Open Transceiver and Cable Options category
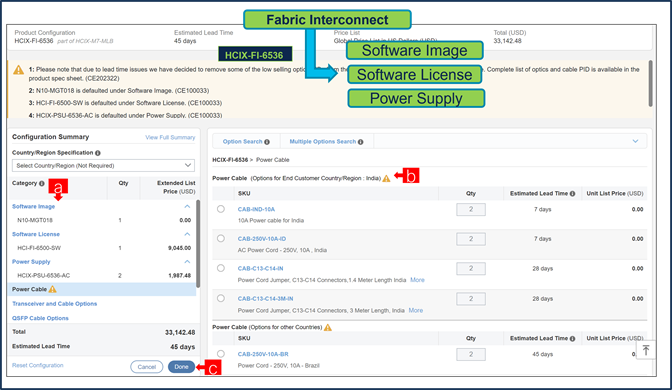This screenshot has height=390, width=672. click(x=54, y=304)
